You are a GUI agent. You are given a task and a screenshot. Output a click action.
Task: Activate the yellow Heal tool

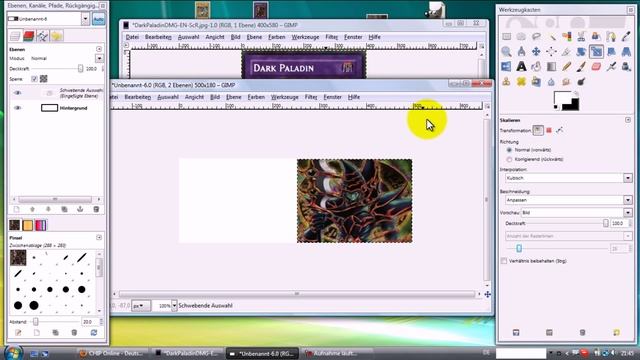coord(521,82)
